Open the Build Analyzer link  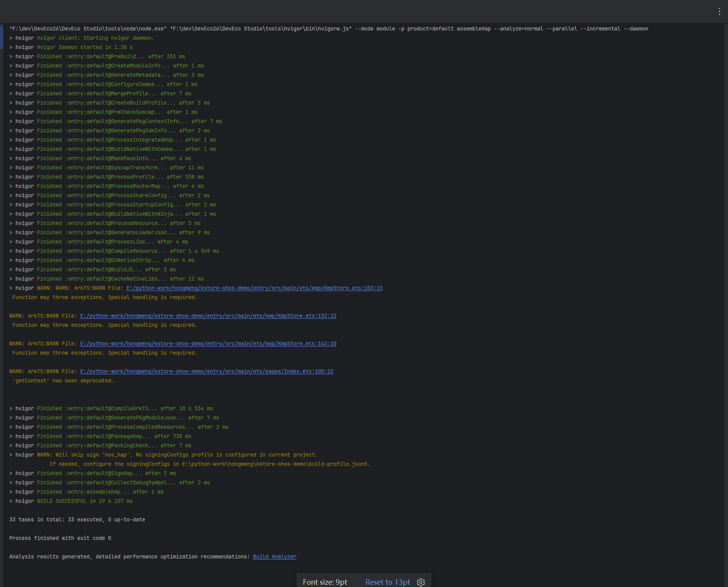coord(275,557)
